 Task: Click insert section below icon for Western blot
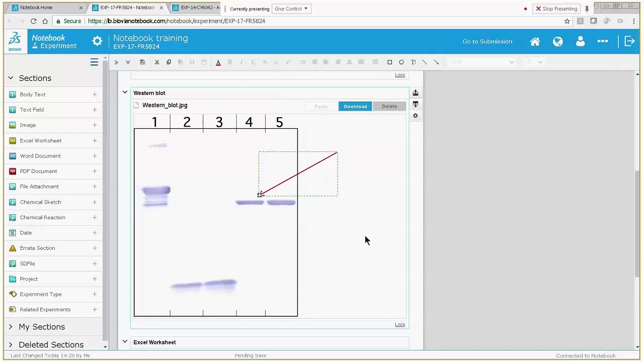click(416, 104)
